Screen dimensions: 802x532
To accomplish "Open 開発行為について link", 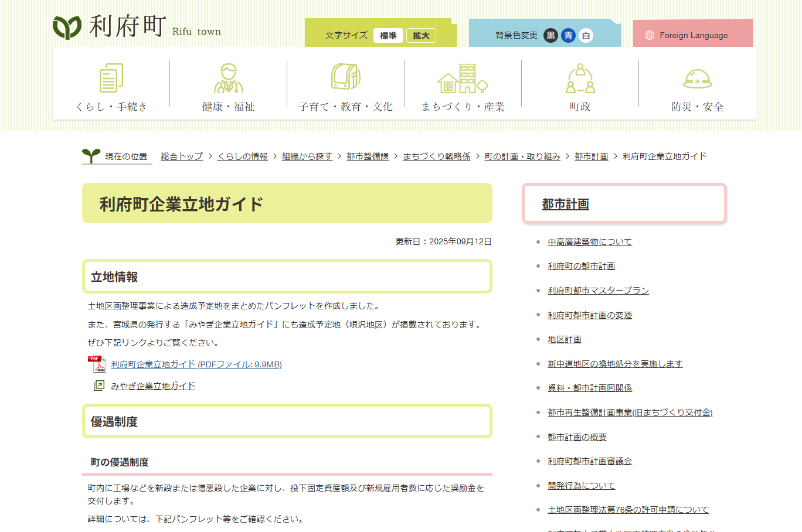I will pos(581,486).
